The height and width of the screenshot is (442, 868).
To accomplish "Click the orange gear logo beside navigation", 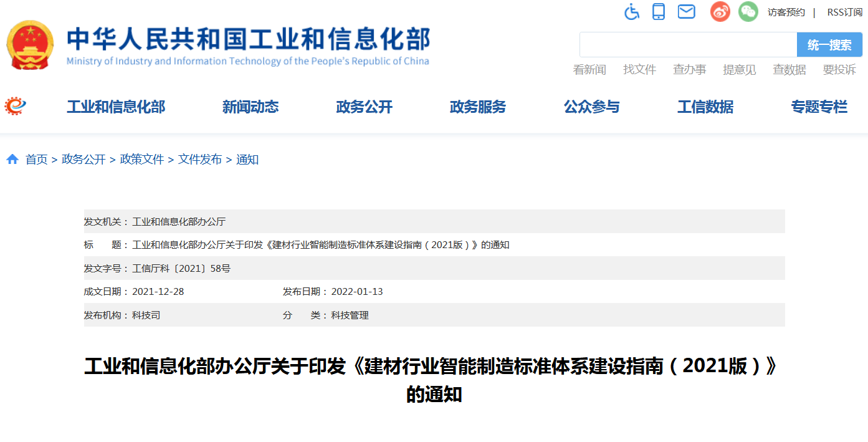I will 16,106.
